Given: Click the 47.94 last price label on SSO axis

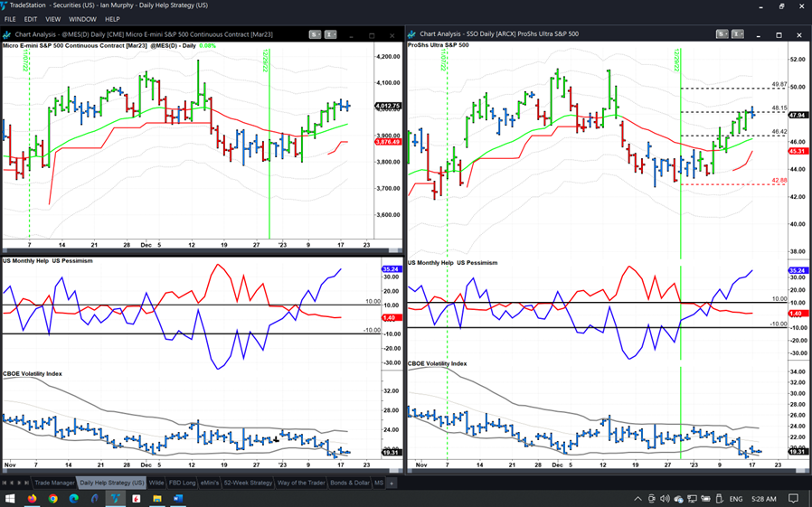Looking at the screenshot, I should pos(797,116).
